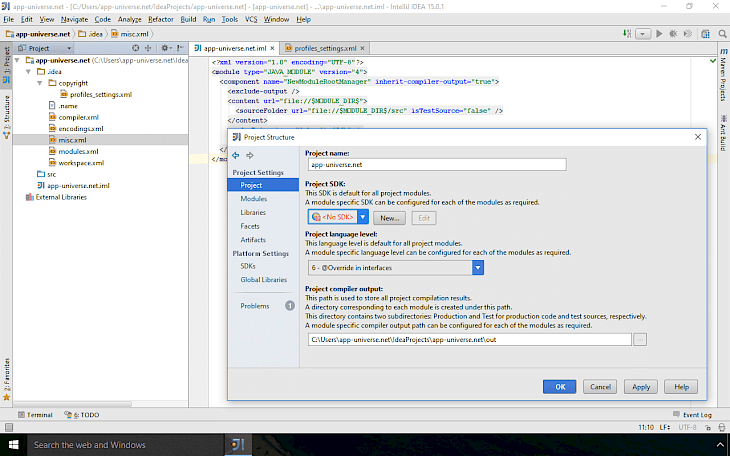Close the app-universe.net.iml editor tab

(272, 48)
